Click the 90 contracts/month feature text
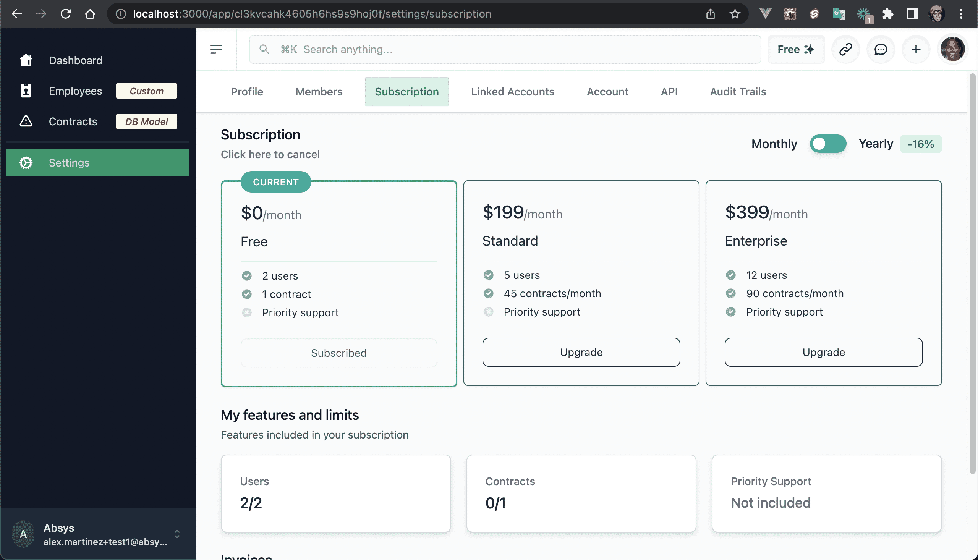978x560 pixels. click(x=795, y=293)
